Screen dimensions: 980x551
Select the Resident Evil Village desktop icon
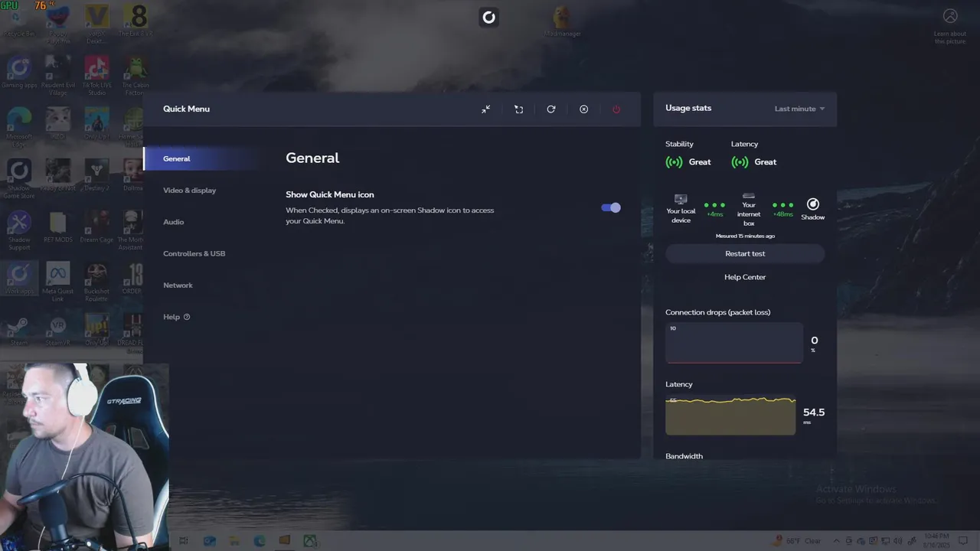tap(57, 75)
